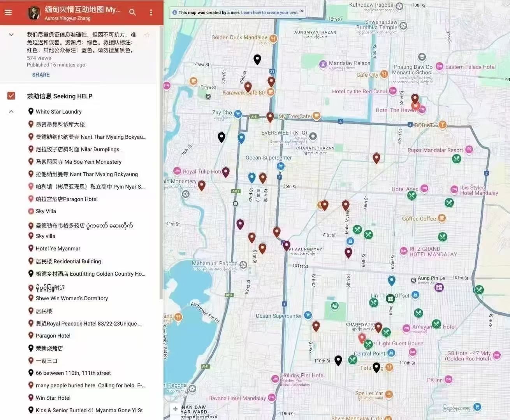The width and height of the screenshot is (510, 420).
Task: Click the RITZ GRAND HOTEL MANDALAY icon
Action: 404,251
